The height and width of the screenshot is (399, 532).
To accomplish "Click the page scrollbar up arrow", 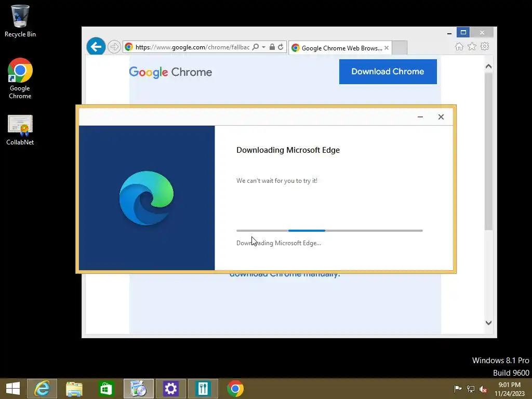I will (488, 66).
